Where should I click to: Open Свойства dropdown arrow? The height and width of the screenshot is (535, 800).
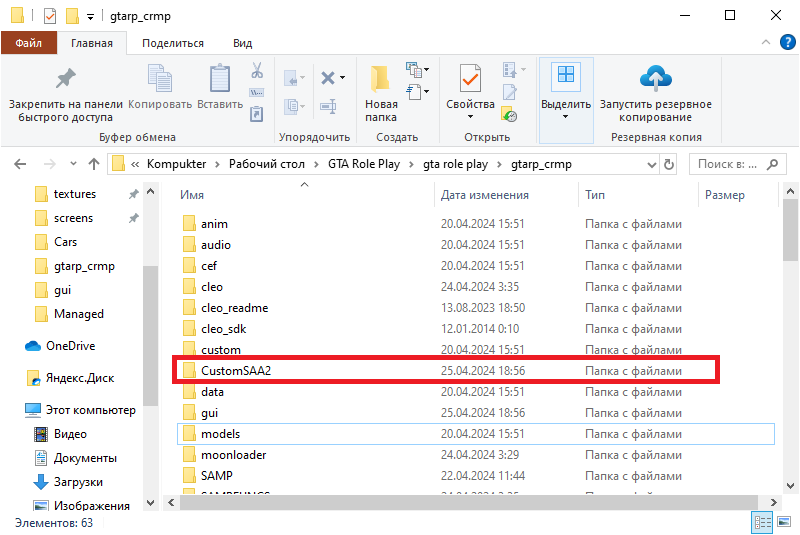point(470,117)
